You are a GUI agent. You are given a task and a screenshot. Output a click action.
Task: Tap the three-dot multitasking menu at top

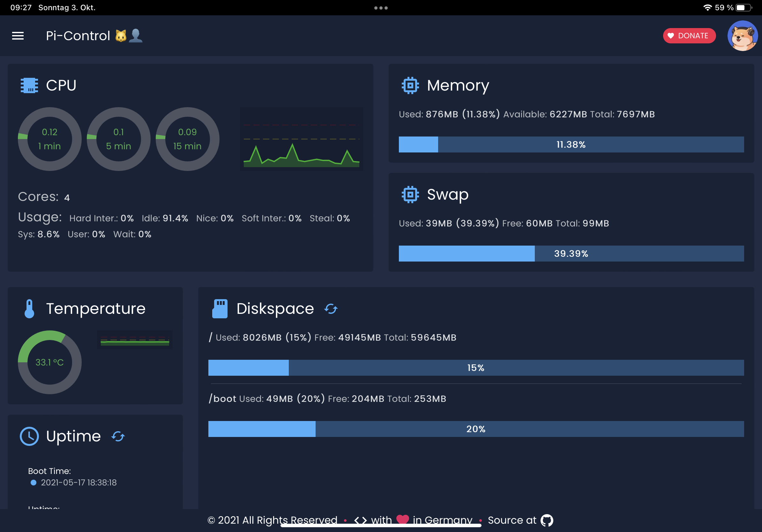tap(381, 8)
